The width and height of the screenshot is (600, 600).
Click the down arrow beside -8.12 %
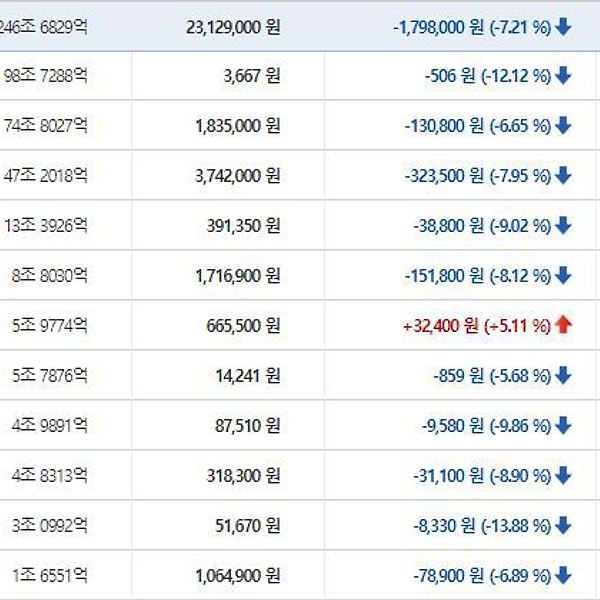click(x=563, y=276)
